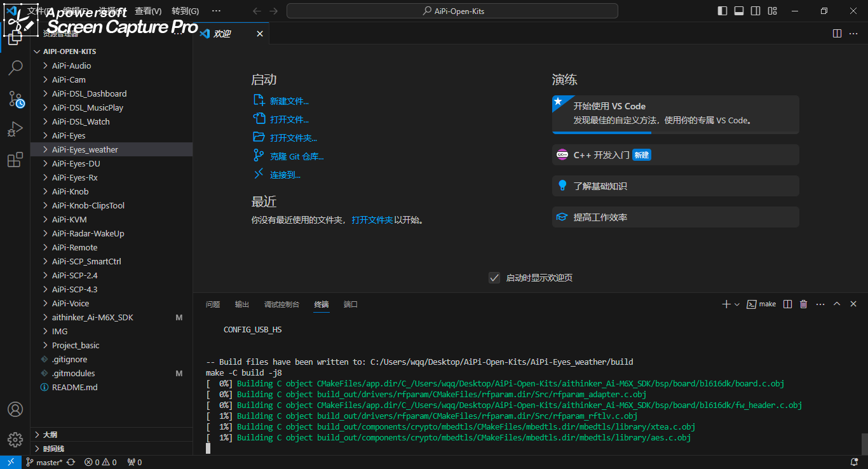Image resolution: width=868 pixels, height=469 pixels.
Task: Toggle secondary side bar layout icon
Action: pyautogui.click(x=756, y=11)
